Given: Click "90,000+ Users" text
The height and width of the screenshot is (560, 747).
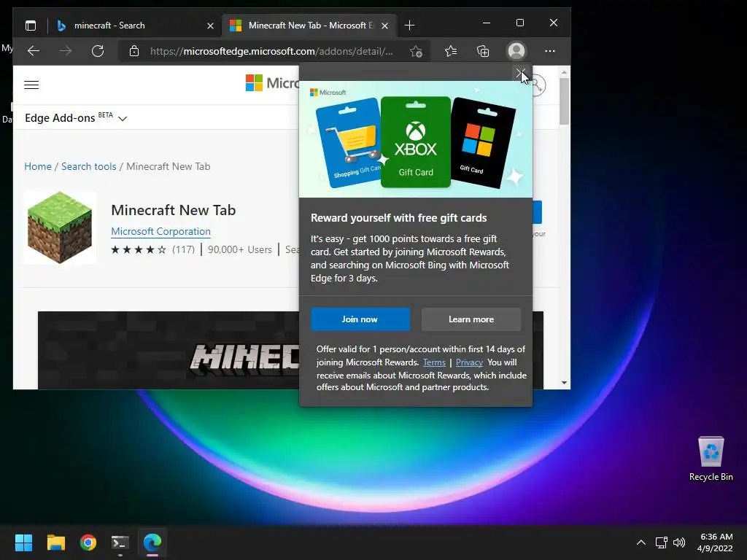Looking at the screenshot, I should point(239,249).
